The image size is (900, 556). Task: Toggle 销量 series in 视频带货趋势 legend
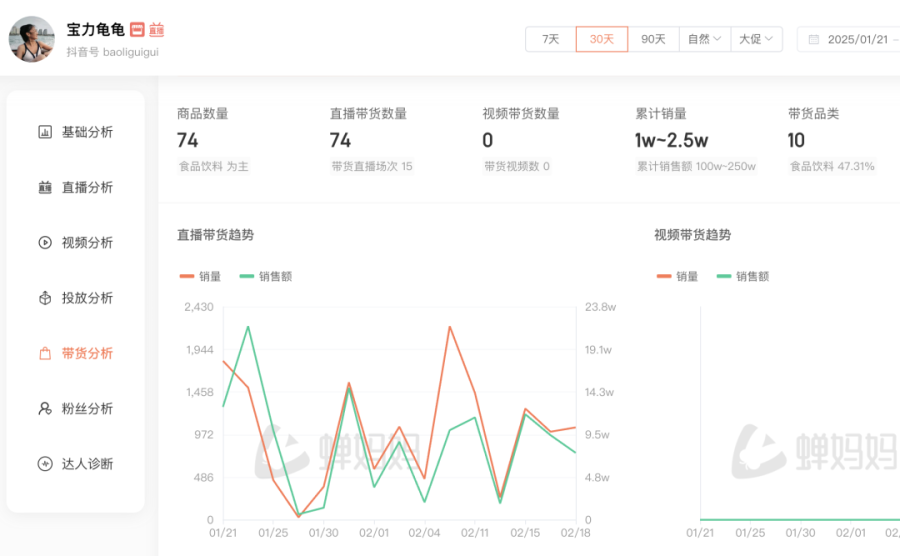point(678,276)
